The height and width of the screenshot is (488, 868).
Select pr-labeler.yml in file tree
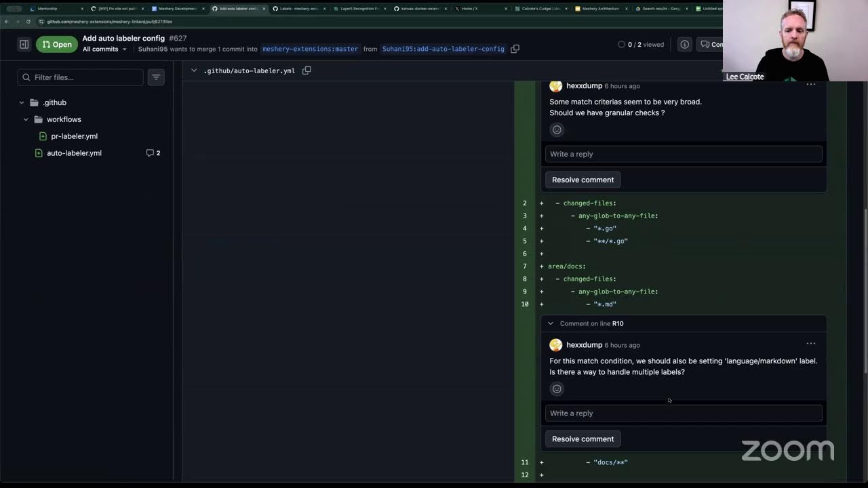click(x=75, y=136)
